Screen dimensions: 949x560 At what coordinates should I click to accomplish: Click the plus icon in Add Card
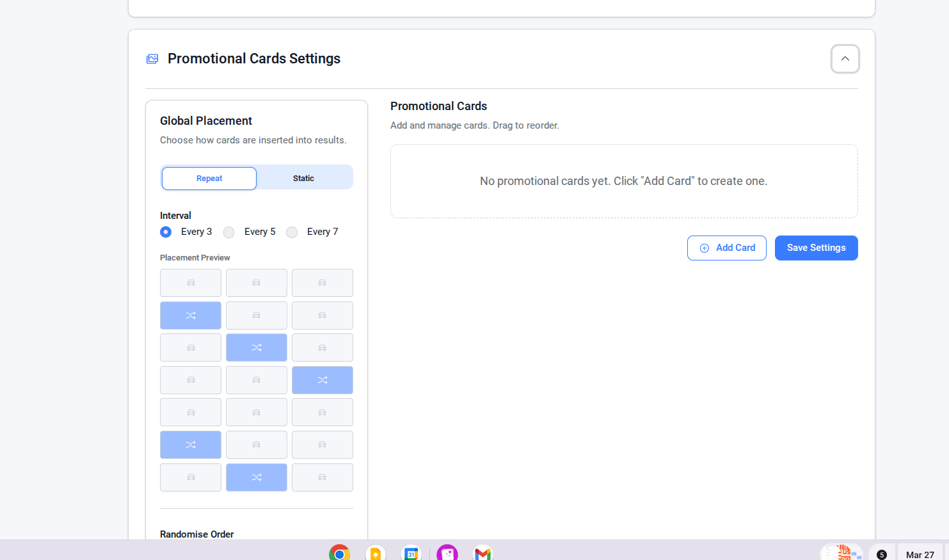point(704,248)
